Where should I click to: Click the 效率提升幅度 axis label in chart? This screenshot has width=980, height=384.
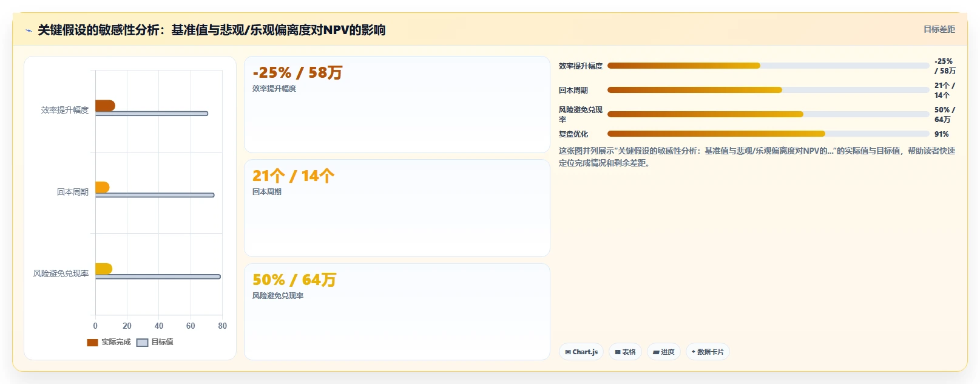click(x=65, y=110)
